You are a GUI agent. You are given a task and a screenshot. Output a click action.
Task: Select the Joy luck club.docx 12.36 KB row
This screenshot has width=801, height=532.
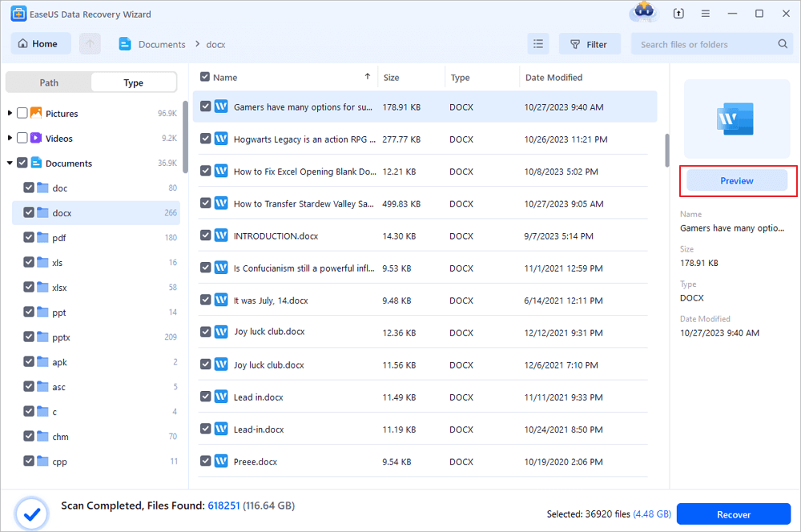423,332
